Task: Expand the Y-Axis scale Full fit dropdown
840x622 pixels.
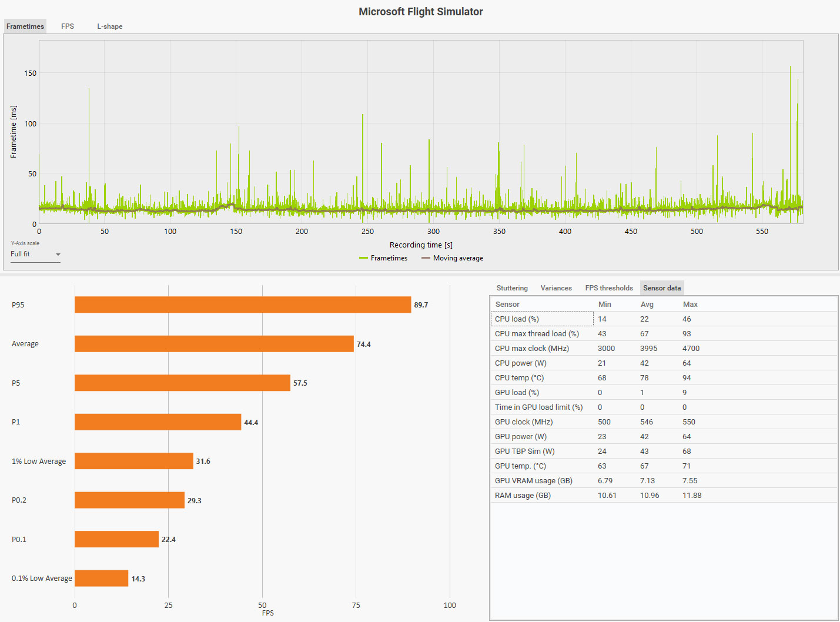Action: coord(35,254)
